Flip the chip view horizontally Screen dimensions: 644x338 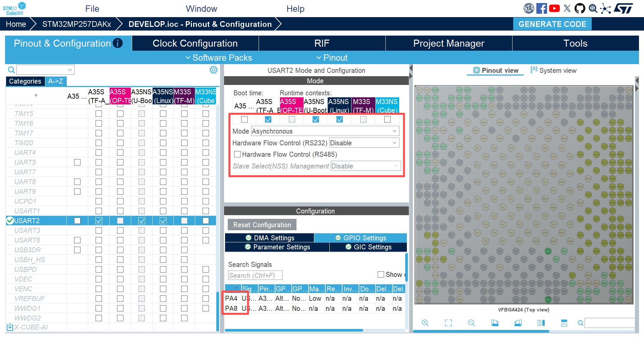click(x=541, y=323)
